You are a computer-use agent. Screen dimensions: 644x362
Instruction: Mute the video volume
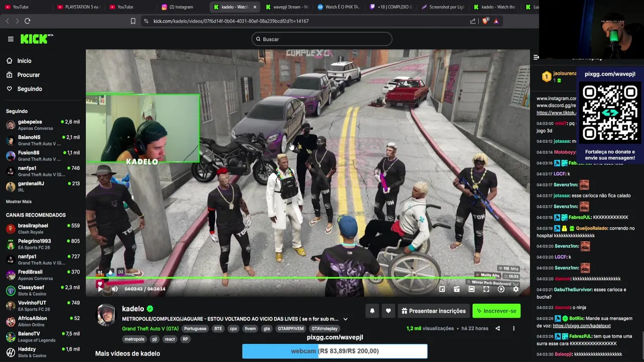[x=115, y=289]
